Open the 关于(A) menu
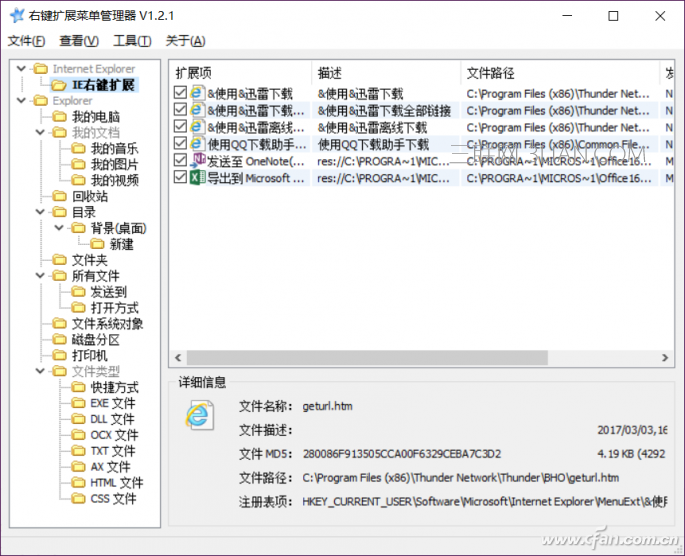 185,41
